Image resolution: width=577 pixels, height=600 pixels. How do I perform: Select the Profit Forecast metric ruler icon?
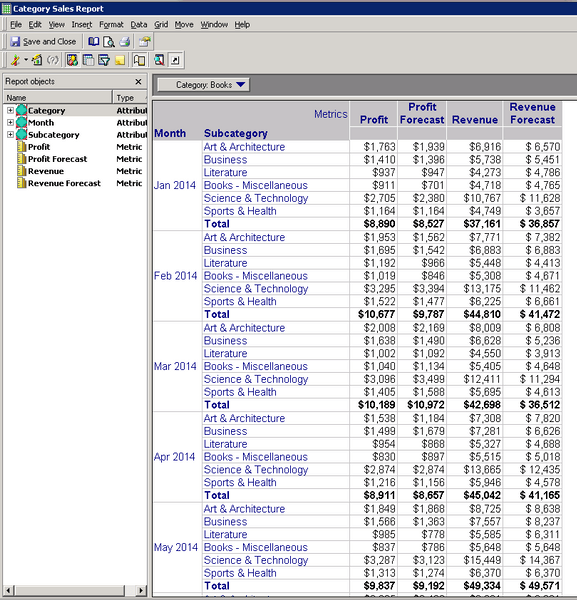click(x=21, y=159)
